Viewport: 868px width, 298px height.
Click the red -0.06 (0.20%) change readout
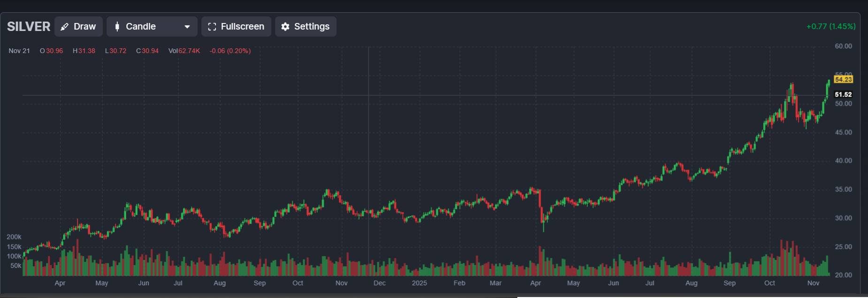230,51
